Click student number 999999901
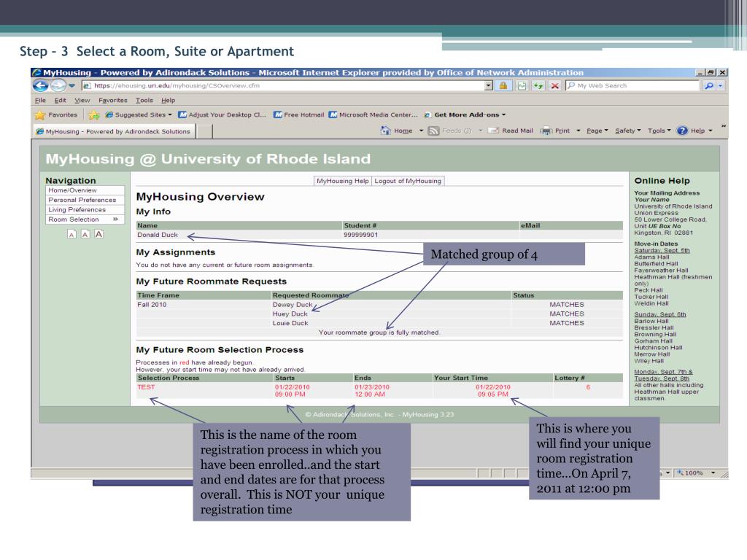This screenshot has height=560, width=747. click(360, 235)
